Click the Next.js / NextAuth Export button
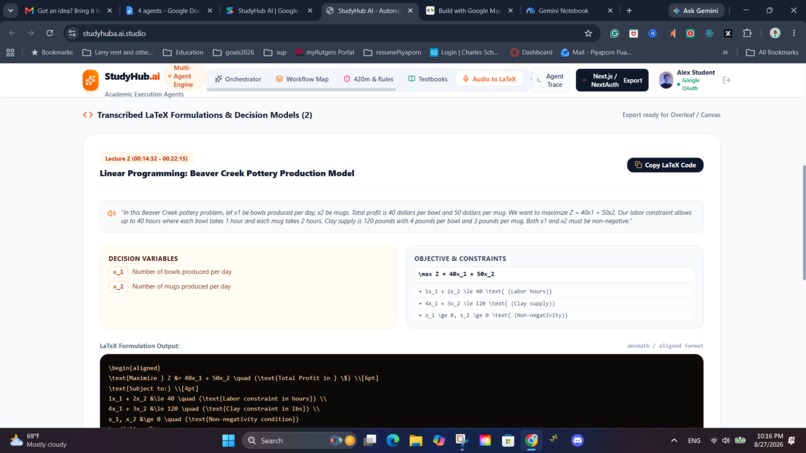806x453 pixels. [x=612, y=80]
